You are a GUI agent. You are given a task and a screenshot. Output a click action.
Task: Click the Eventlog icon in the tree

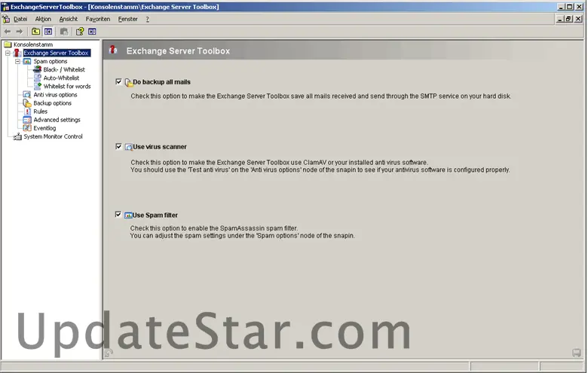tap(27, 128)
